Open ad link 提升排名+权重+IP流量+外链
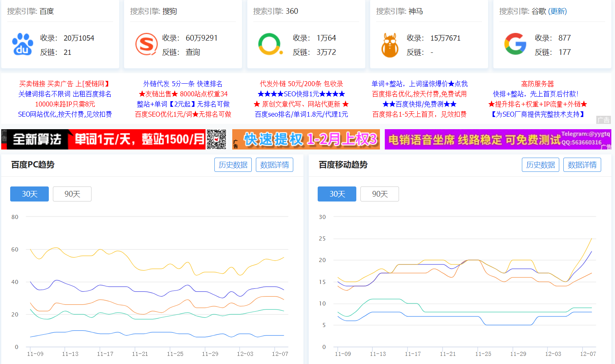615x364 pixels. [538, 104]
